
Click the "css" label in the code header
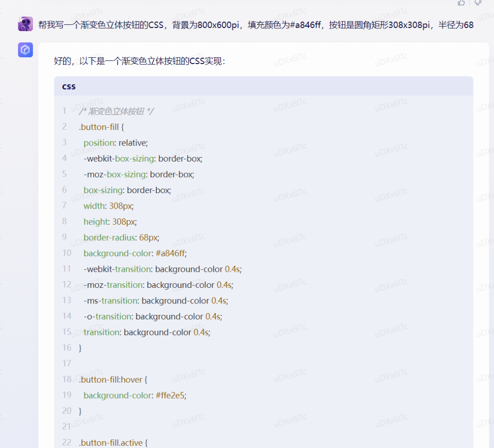coord(69,86)
